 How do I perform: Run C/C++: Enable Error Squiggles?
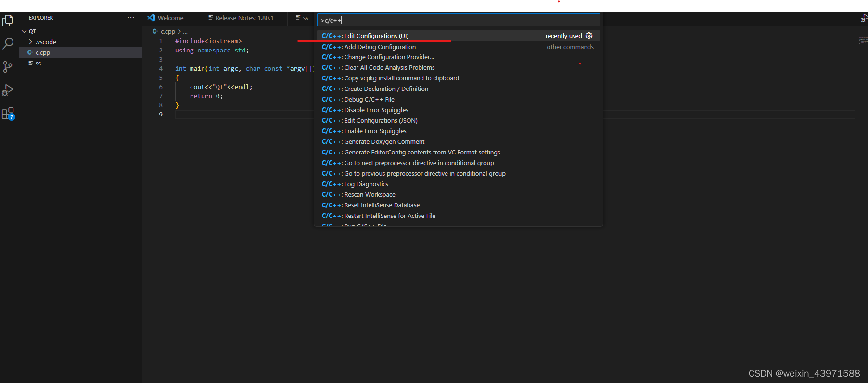[x=459, y=131]
